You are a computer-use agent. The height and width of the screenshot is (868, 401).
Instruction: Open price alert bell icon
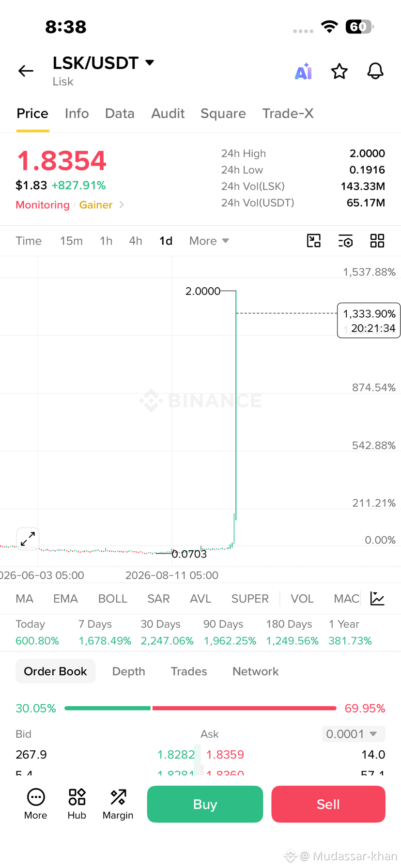coord(375,71)
